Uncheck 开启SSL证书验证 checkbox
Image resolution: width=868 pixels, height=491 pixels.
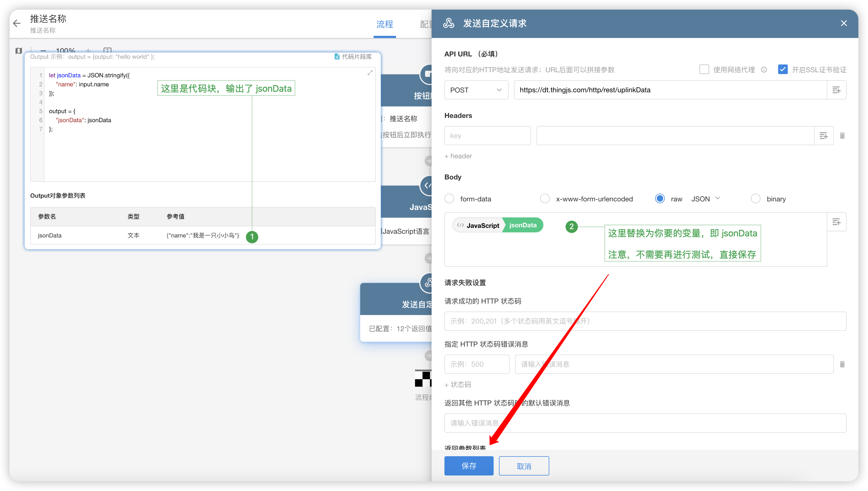[782, 70]
